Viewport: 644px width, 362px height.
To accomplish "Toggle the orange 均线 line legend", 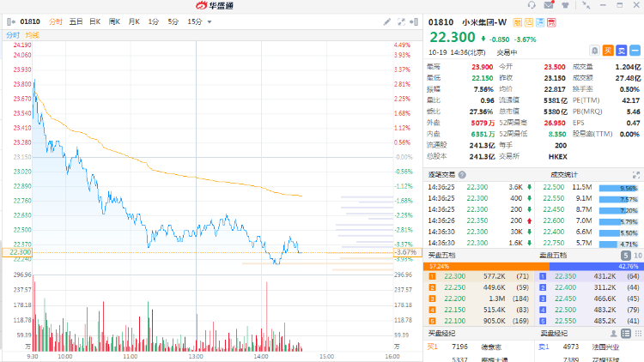I will coord(33,35).
